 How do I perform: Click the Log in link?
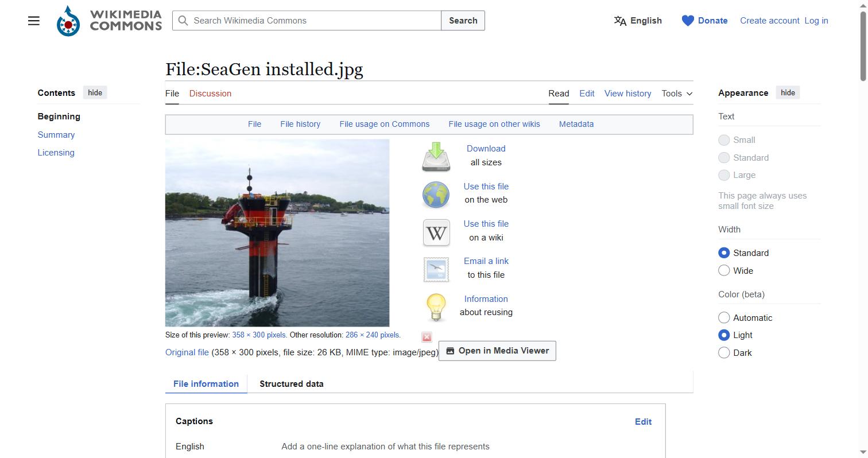[x=816, y=21]
